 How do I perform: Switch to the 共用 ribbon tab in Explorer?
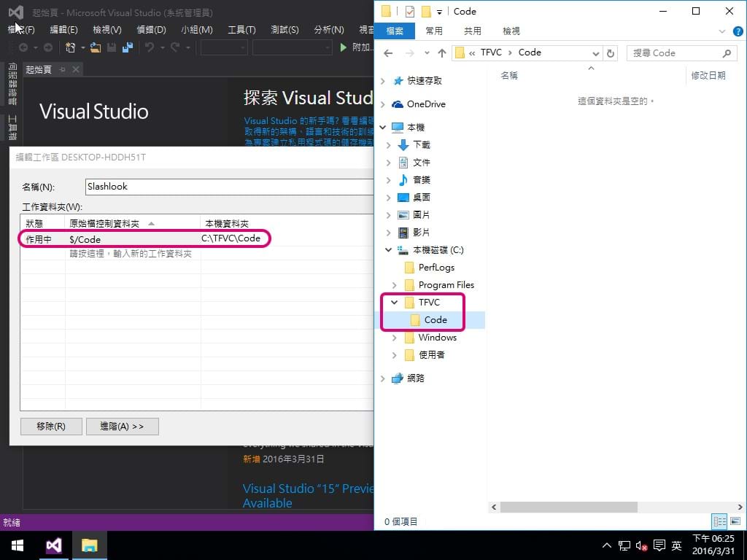472,31
